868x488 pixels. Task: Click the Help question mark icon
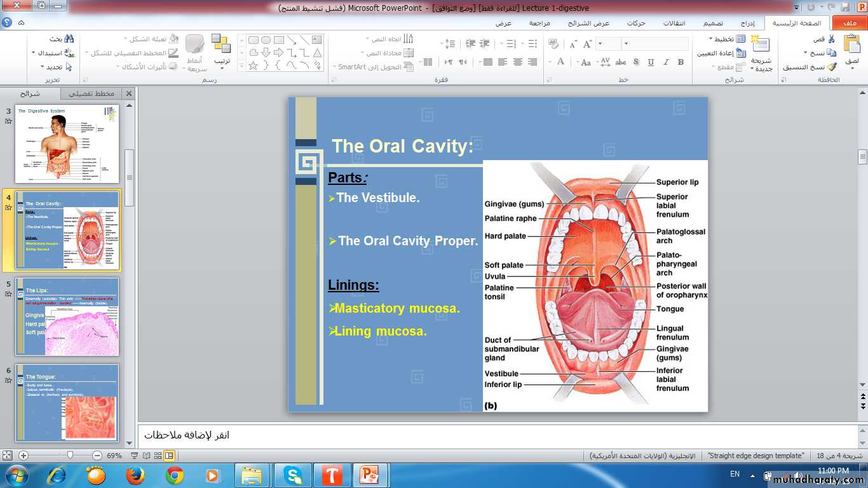(x=7, y=23)
